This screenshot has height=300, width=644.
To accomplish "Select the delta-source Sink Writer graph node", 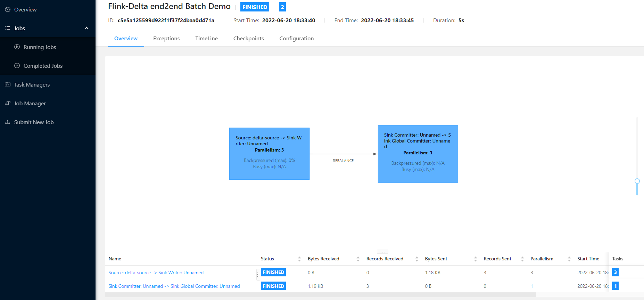I will point(269,154).
